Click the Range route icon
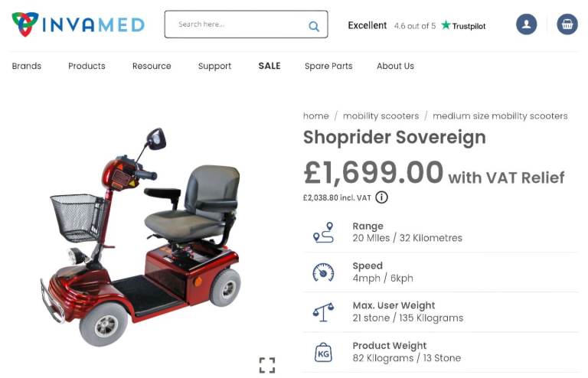The height and width of the screenshot is (378, 588). tap(323, 233)
